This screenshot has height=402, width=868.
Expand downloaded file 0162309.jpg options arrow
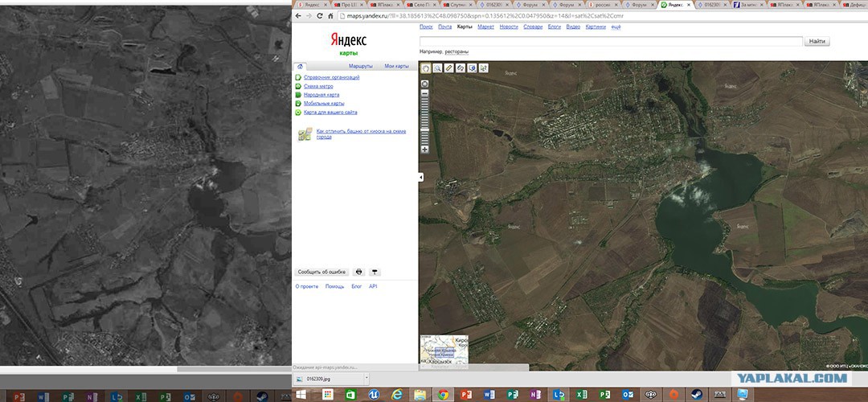pyautogui.click(x=366, y=379)
